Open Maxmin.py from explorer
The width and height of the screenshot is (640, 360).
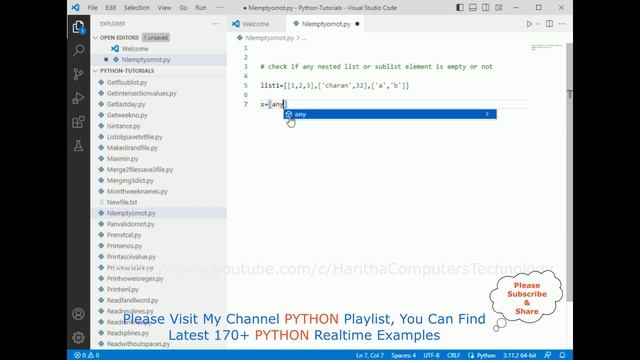122,159
